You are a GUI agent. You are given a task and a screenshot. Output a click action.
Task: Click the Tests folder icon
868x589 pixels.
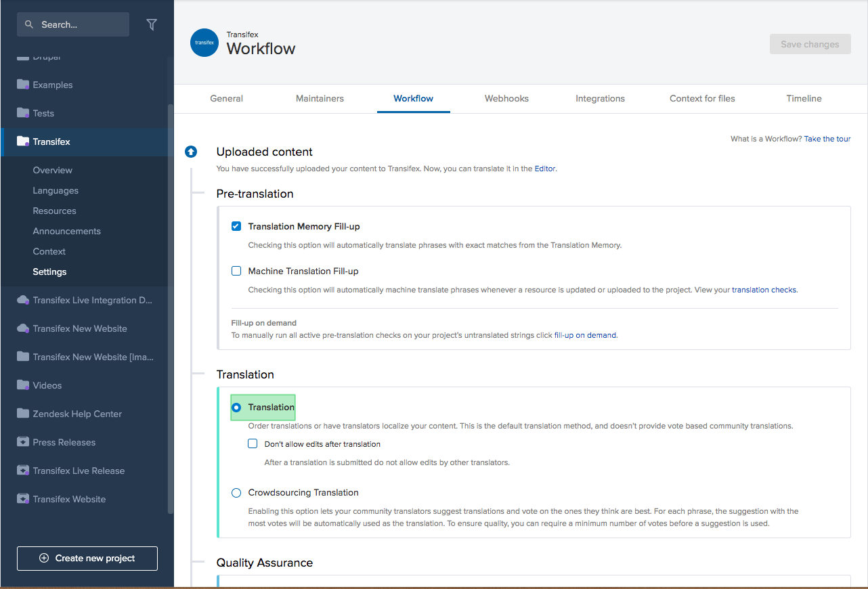click(22, 113)
